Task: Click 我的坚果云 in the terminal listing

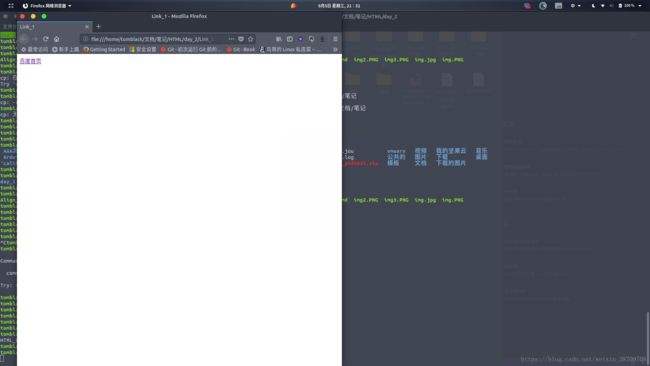Action: [x=451, y=151]
